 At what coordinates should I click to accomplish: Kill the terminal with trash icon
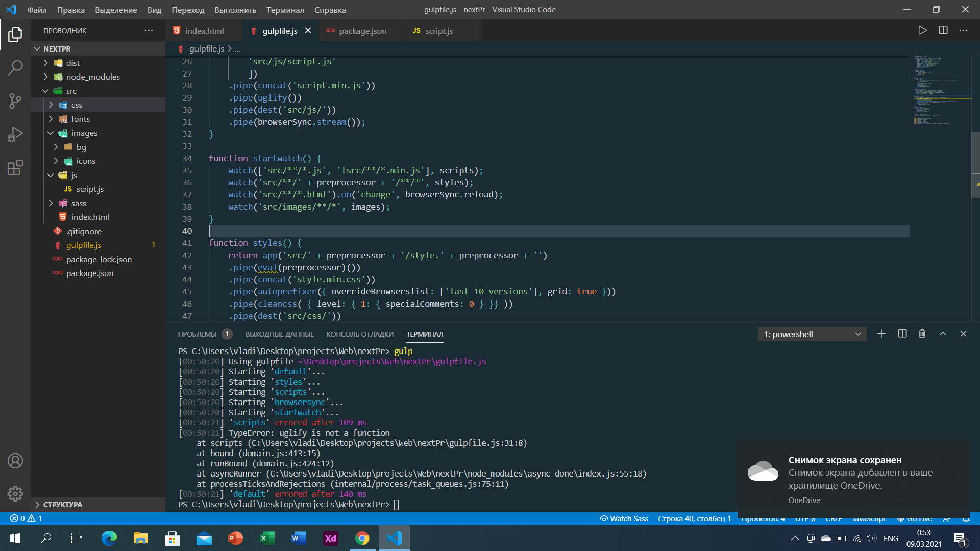pyautogui.click(x=922, y=334)
